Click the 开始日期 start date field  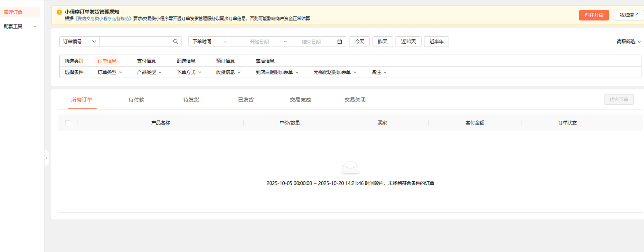coord(259,42)
